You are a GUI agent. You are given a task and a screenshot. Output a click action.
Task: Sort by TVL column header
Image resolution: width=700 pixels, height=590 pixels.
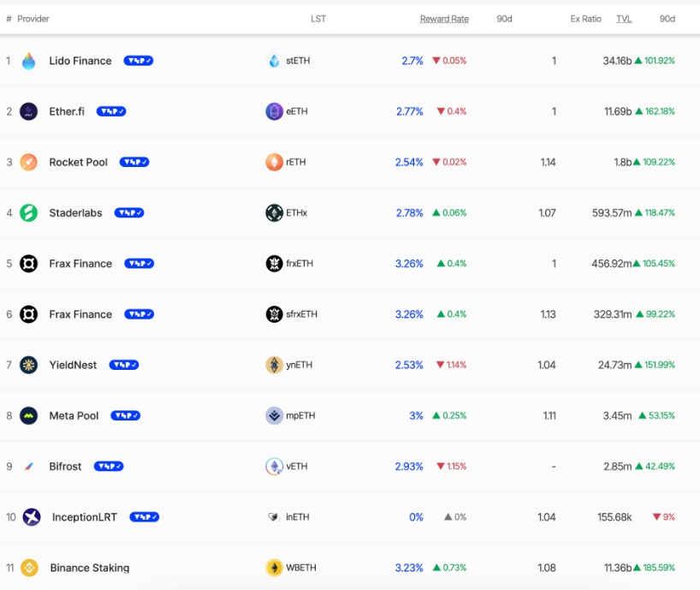624,19
